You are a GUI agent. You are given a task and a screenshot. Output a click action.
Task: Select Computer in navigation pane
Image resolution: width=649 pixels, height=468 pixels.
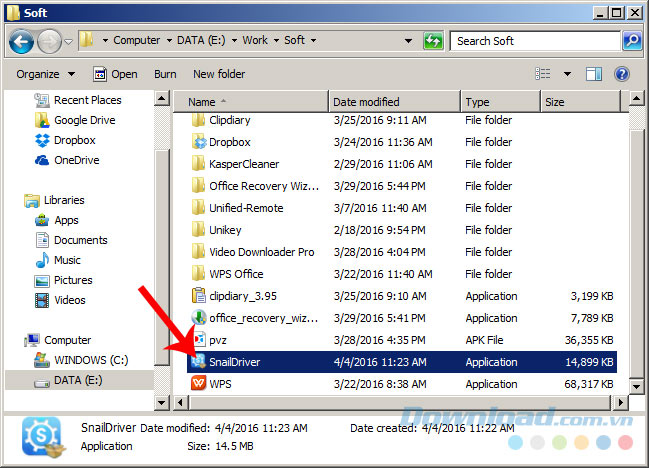point(67,340)
